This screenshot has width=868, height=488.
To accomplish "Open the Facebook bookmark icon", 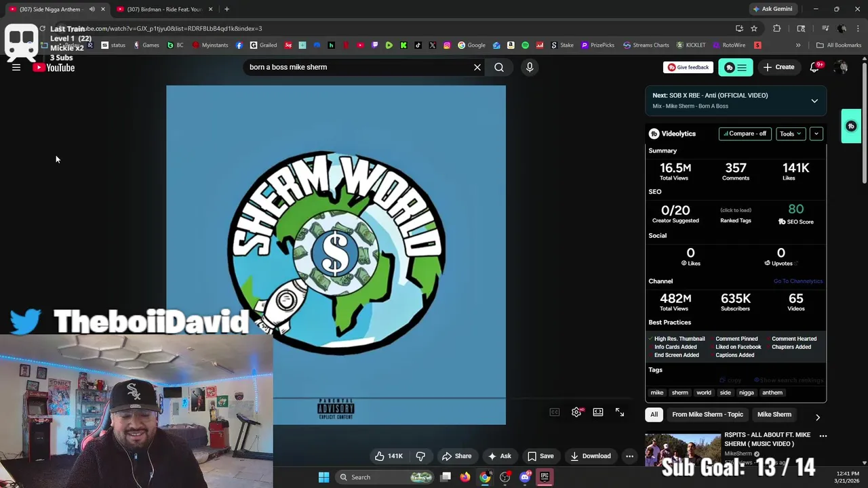I will click(x=239, y=45).
